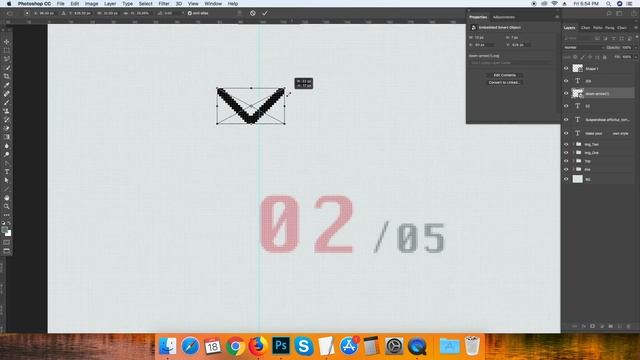
Task: Select the Pen tool
Action: coord(7,163)
